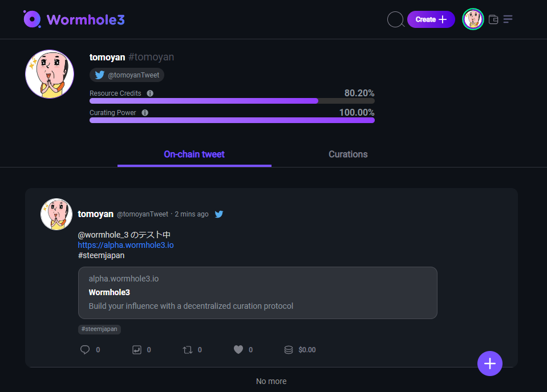Like the post with heart icon
The height and width of the screenshot is (392, 547).
pos(238,350)
